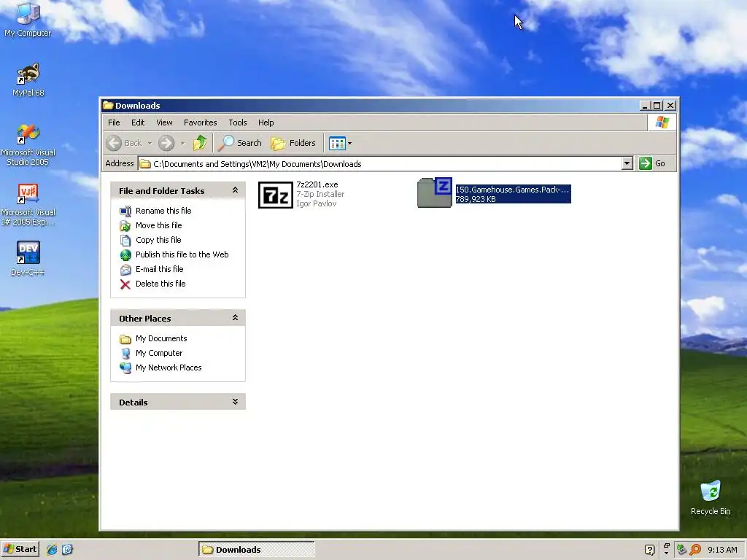Open the Edit menu
Viewport: 747px width, 560px height.
138,122
